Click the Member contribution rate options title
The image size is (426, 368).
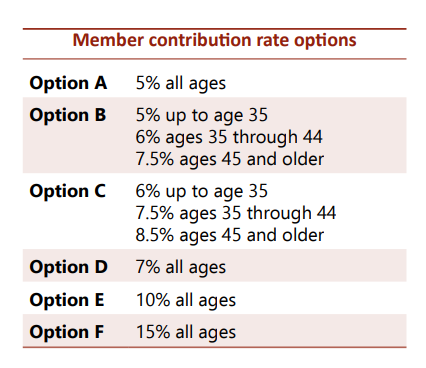(214, 41)
